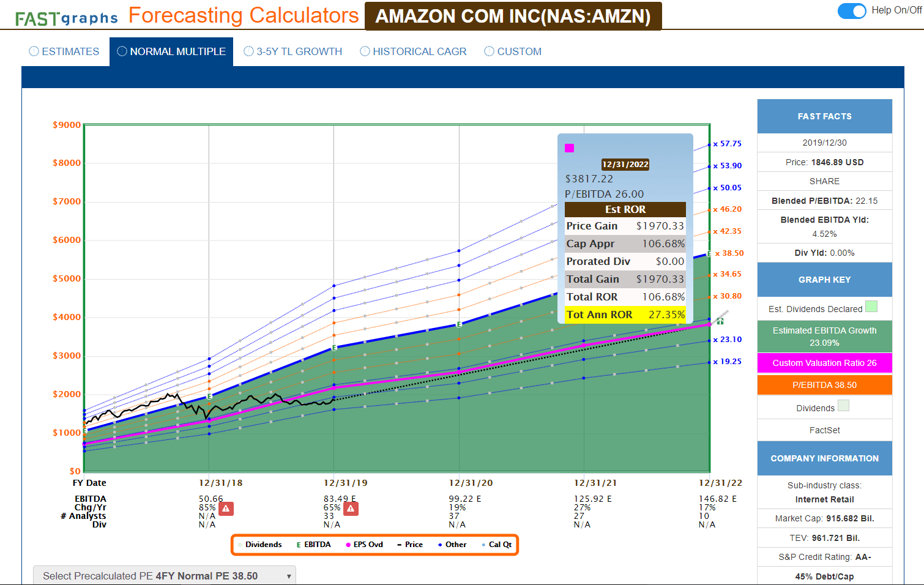
Task: Select the NORMAL MULTIPLE tab
Action: (x=171, y=51)
